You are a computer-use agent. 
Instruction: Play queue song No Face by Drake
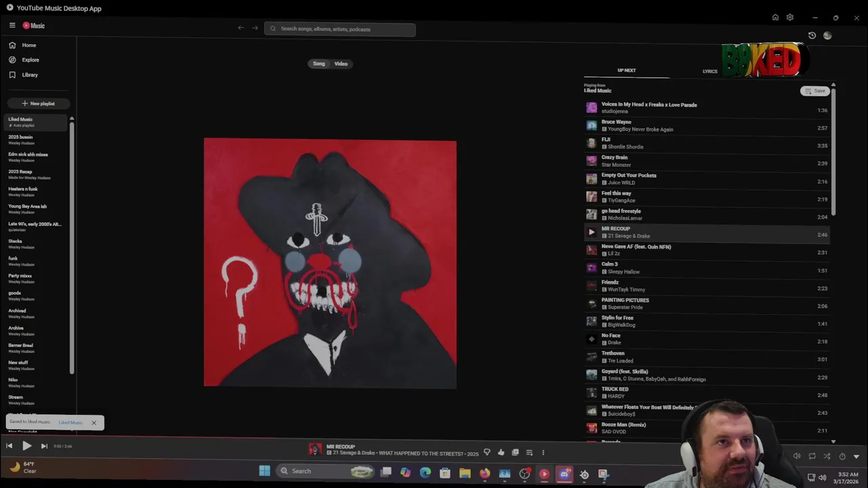tap(706, 339)
